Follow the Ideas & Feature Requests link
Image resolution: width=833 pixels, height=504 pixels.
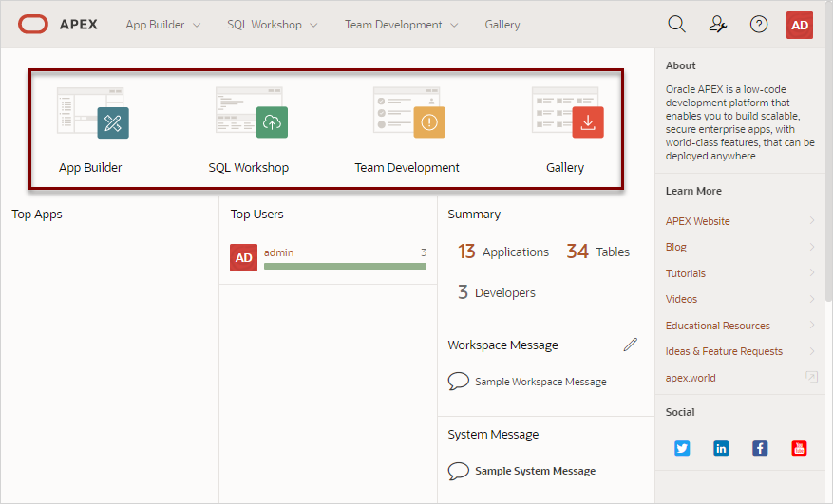pos(724,351)
